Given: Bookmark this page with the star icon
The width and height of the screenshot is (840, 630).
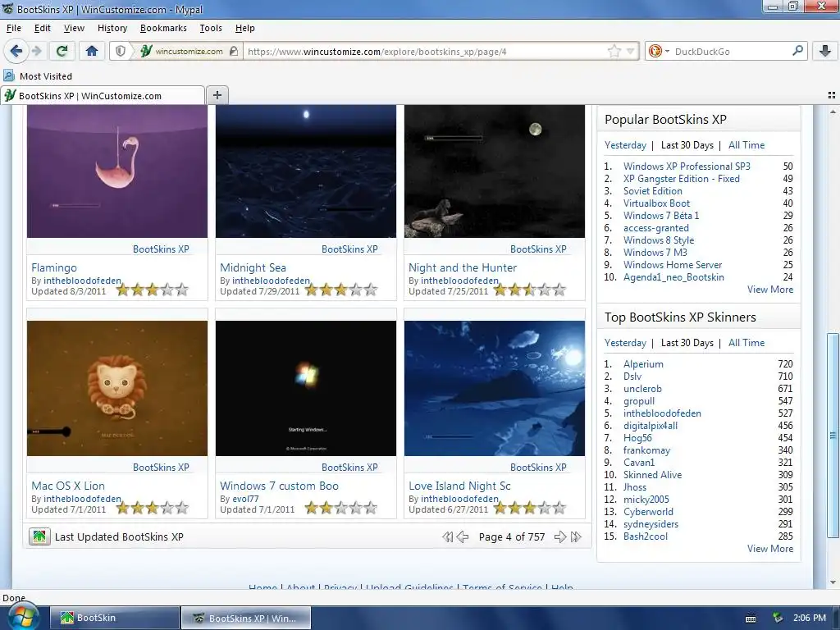Looking at the screenshot, I should click(614, 51).
